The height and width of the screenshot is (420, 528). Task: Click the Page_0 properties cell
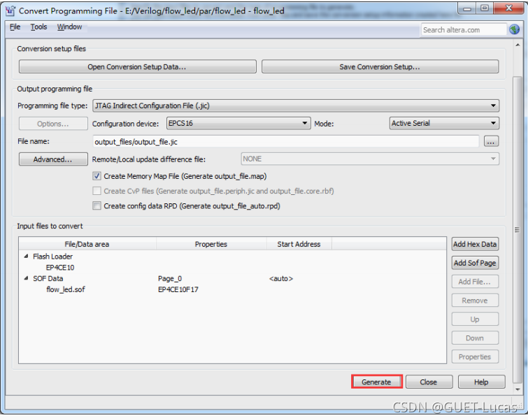point(170,279)
